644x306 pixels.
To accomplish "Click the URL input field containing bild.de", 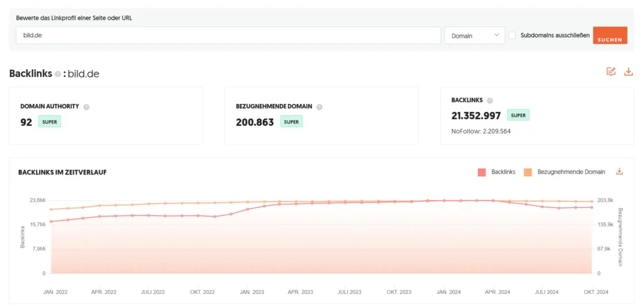I will [x=228, y=36].
